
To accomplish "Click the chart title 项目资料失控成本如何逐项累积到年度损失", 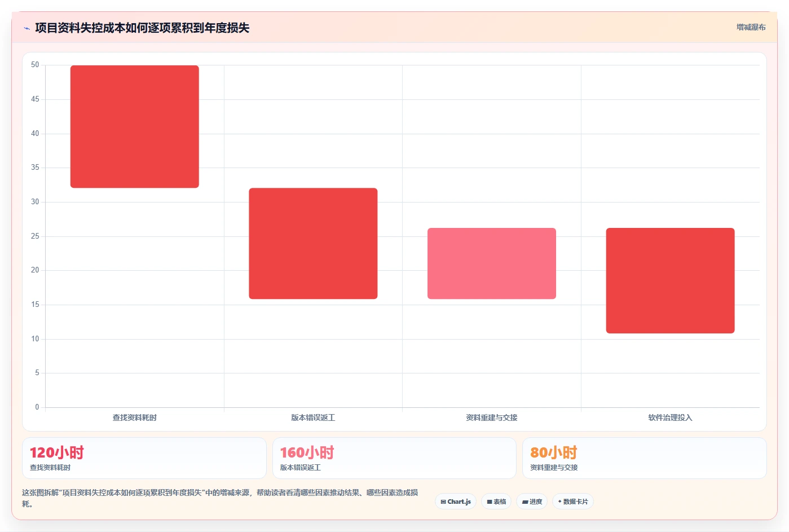I will coord(142,28).
